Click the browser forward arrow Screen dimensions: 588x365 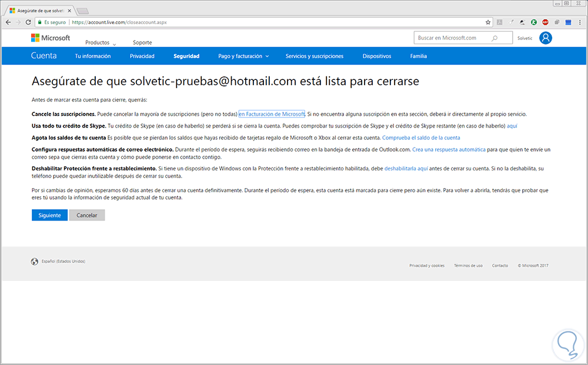point(18,22)
